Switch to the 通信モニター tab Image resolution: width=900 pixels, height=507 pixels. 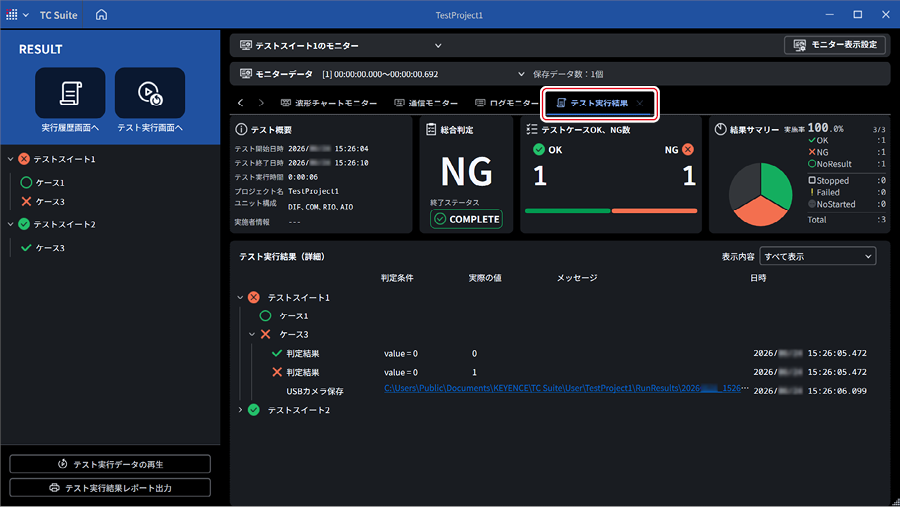pyautogui.click(x=426, y=103)
